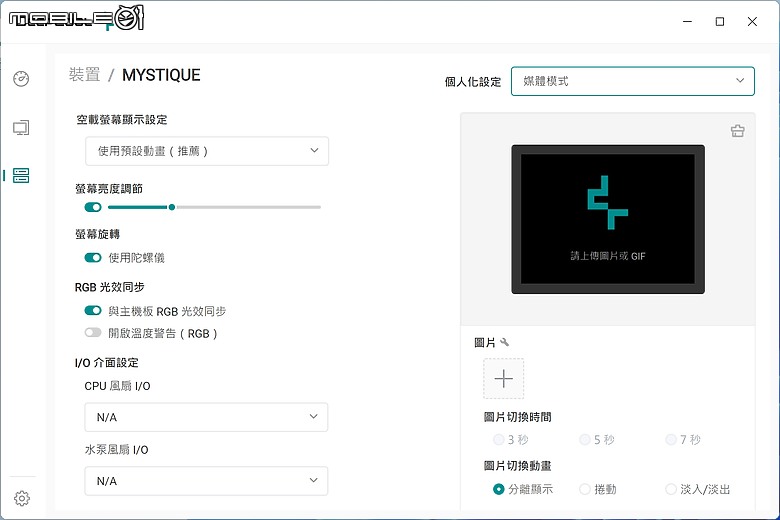Viewport: 780px width, 520px height.
Task: Click the MYSTIQUE breadcrumb title
Action: point(161,75)
